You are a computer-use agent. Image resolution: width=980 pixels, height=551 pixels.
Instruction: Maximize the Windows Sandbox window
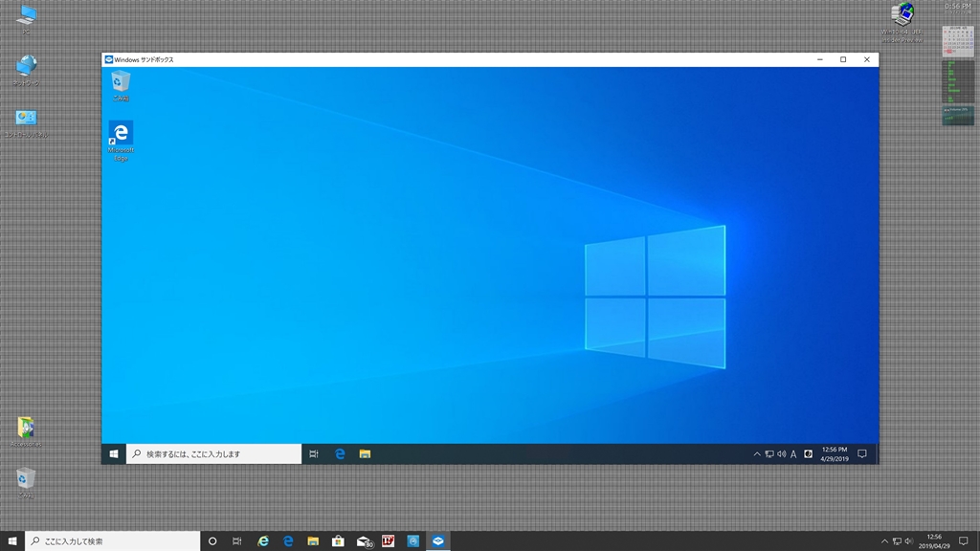[843, 59]
